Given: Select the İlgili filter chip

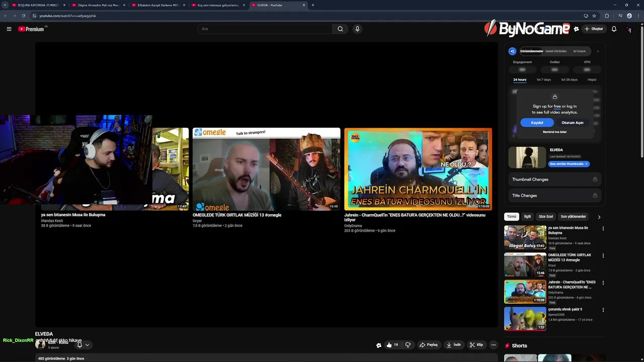Looking at the screenshot, I should [x=527, y=217].
